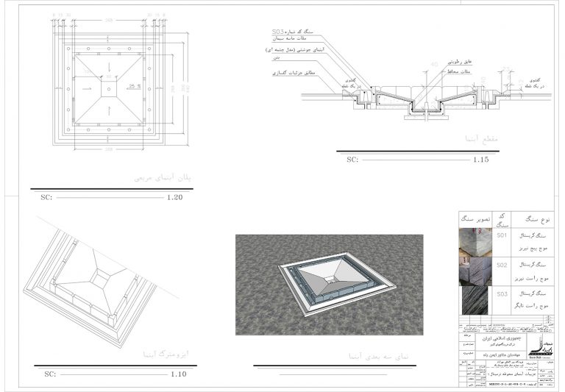Select the S02 stone code cell
The width and height of the screenshot is (565, 392).
tap(502, 264)
